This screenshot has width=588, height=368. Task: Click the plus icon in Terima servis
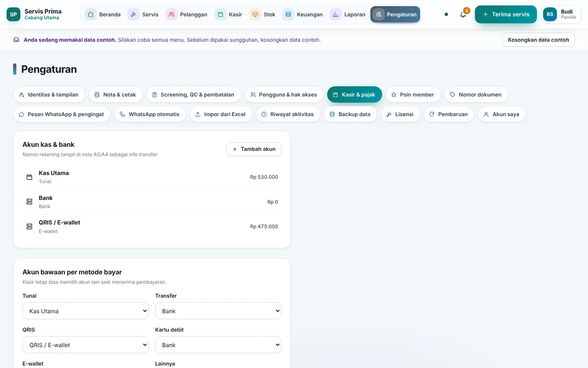click(x=486, y=14)
